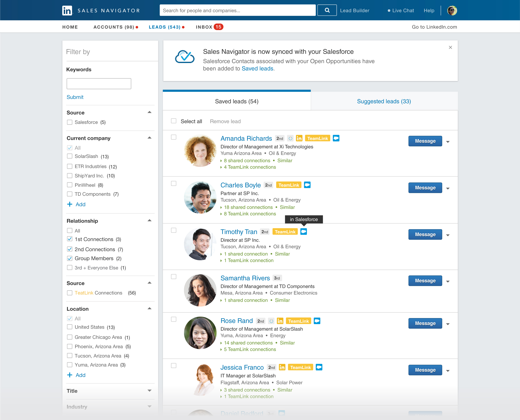Collapse the Relationship filter section
Viewport: 520px width, 420px height.
pyautogui.click(x=150, y=221)
